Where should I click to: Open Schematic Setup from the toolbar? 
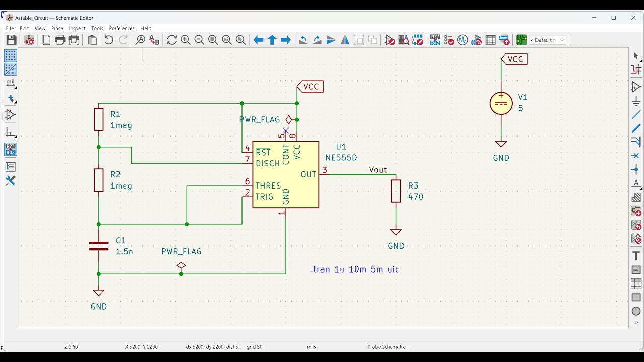29,40
